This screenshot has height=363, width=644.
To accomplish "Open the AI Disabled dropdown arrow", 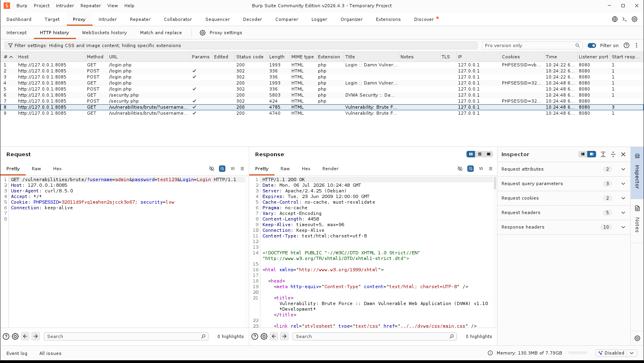I will [x=632, y=353].
